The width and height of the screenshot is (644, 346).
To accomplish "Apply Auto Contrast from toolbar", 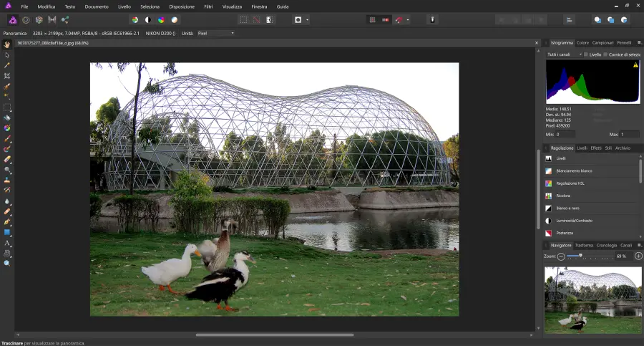I will (148, 20).
